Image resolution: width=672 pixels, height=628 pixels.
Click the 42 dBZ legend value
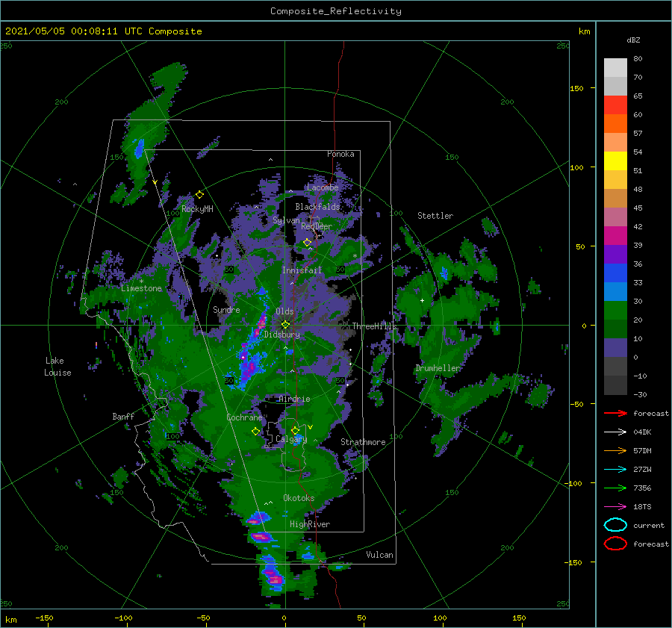(x=638, y=226)
